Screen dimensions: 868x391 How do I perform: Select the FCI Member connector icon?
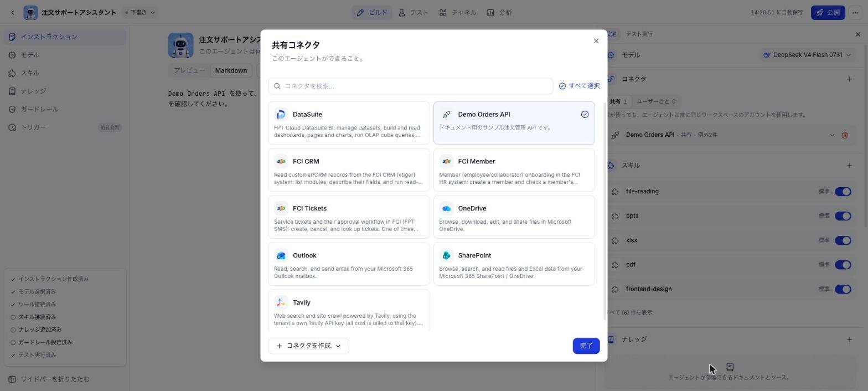447,162
